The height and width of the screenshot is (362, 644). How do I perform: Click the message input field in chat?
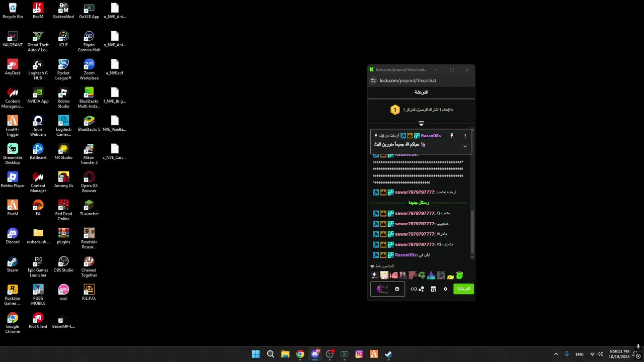[x=387, y=289]
